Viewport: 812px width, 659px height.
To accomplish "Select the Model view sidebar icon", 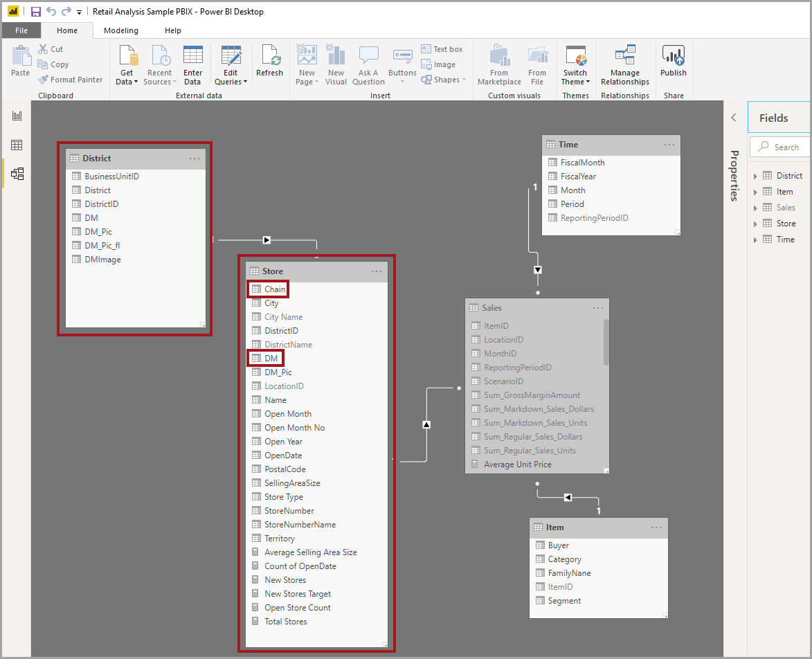I will point(17,174).
